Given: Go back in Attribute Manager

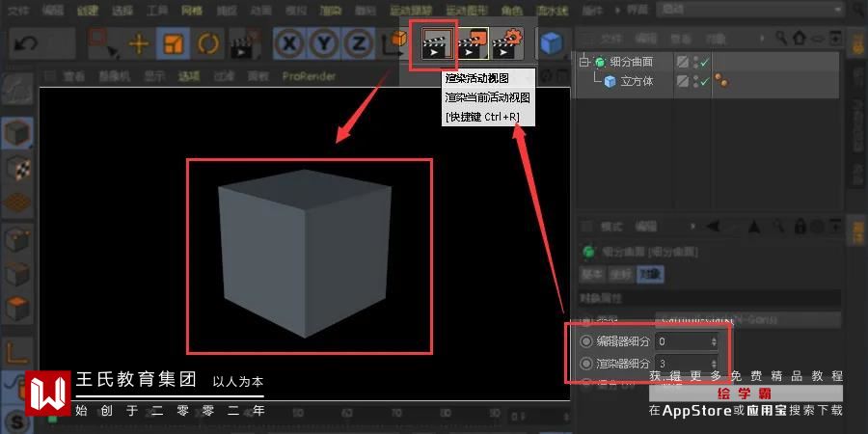Looking at the screenshot, I should (713, 226).
